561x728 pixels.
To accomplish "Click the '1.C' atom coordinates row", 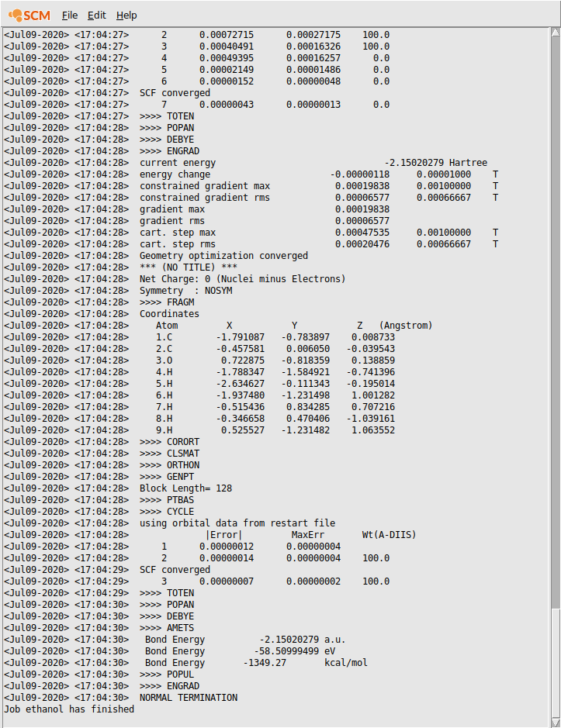I will point(295,337).
